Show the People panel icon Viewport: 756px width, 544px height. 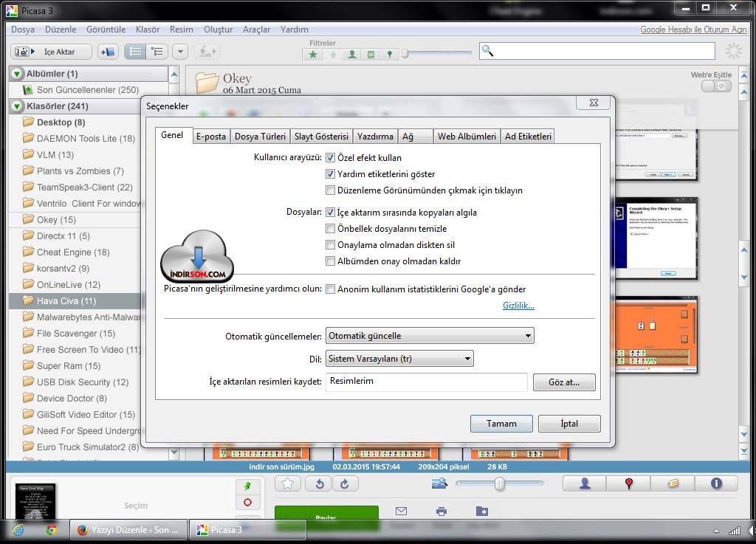(585, 483)
